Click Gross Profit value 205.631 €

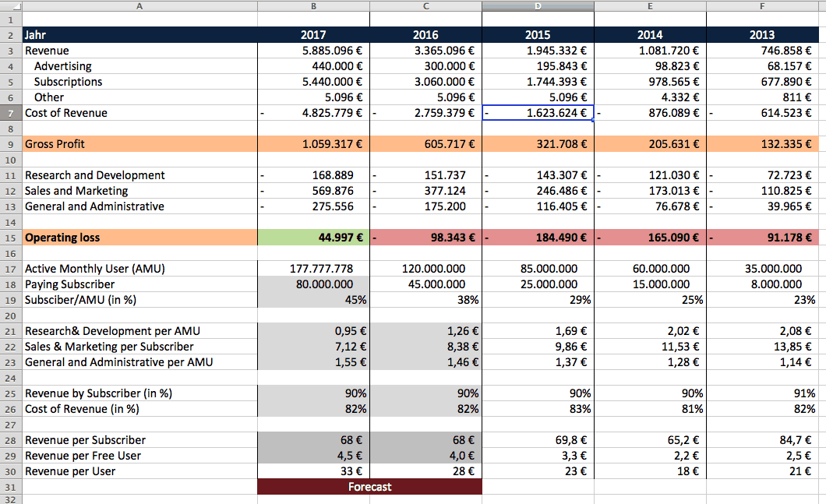(650, 144)
